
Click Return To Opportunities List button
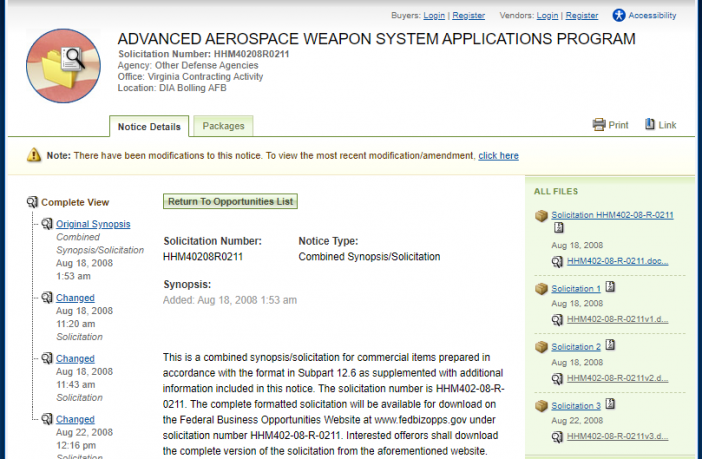(230, 202)
